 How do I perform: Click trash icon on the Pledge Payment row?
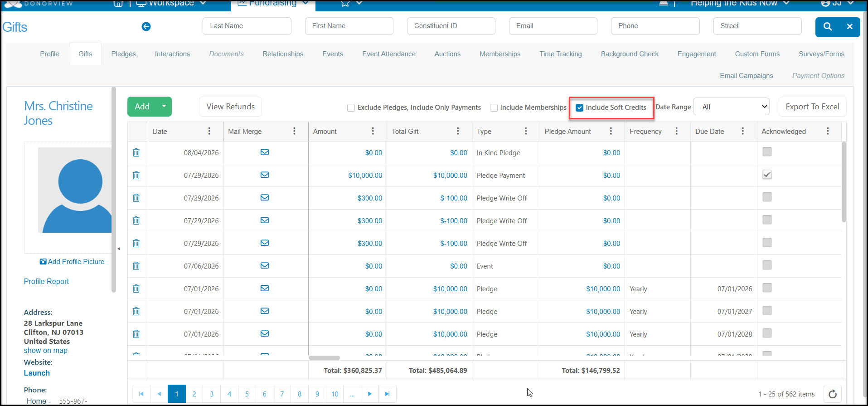(x=136, y=175)
